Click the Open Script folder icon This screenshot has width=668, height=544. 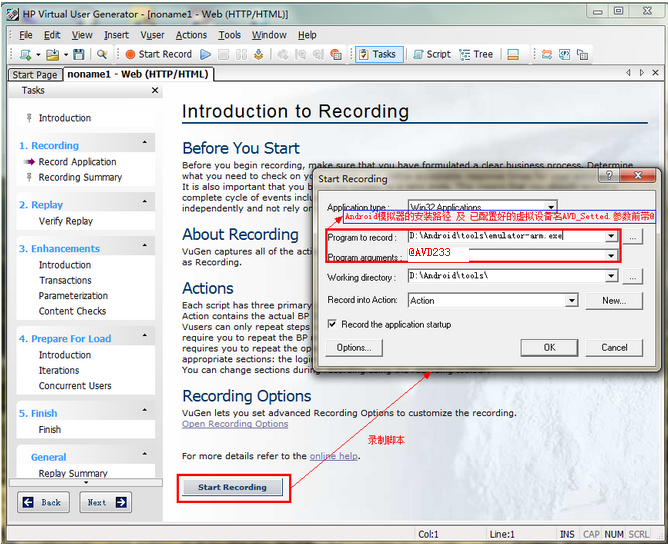[x=53, y=55]
